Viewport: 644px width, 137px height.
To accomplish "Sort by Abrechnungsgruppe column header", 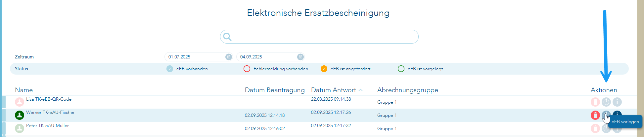I will click(x=407, y=90).
